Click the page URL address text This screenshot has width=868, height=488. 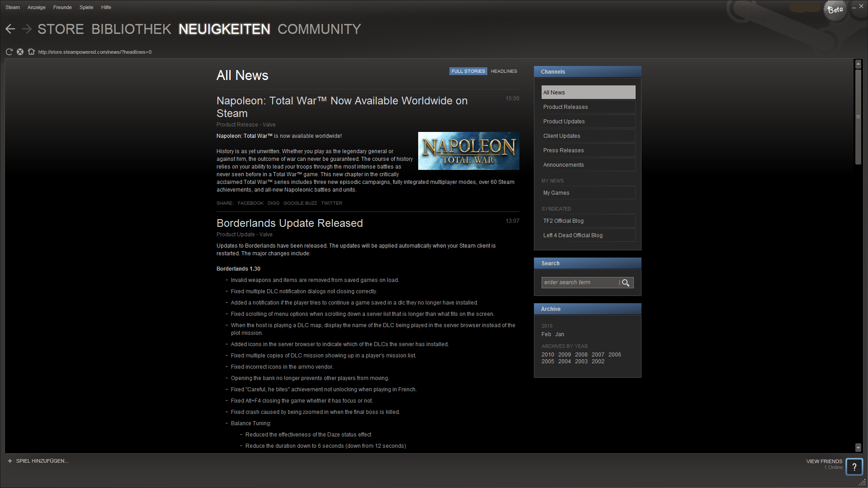coord(95,52)
